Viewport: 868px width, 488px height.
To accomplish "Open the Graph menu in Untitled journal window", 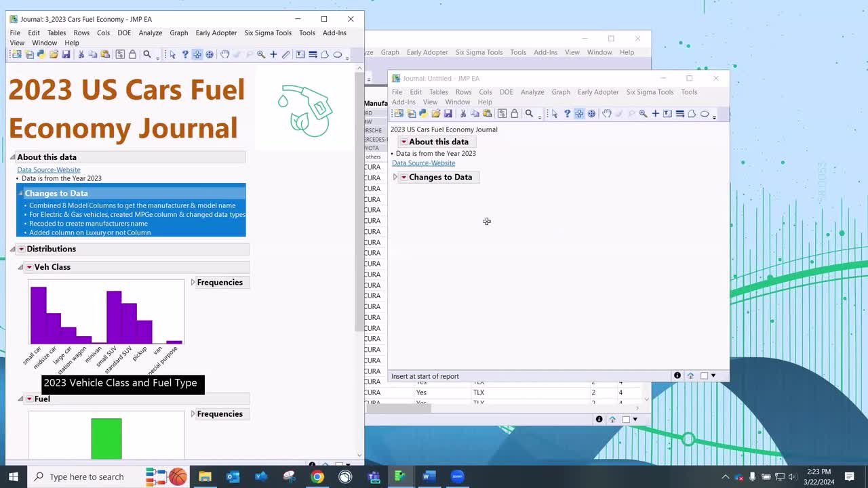I will tap(561, 92).
